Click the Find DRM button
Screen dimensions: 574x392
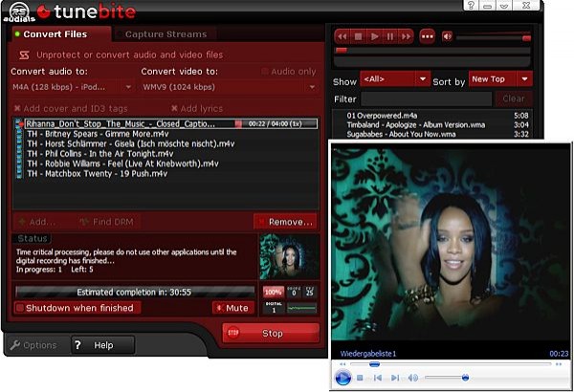pos(107,222)
